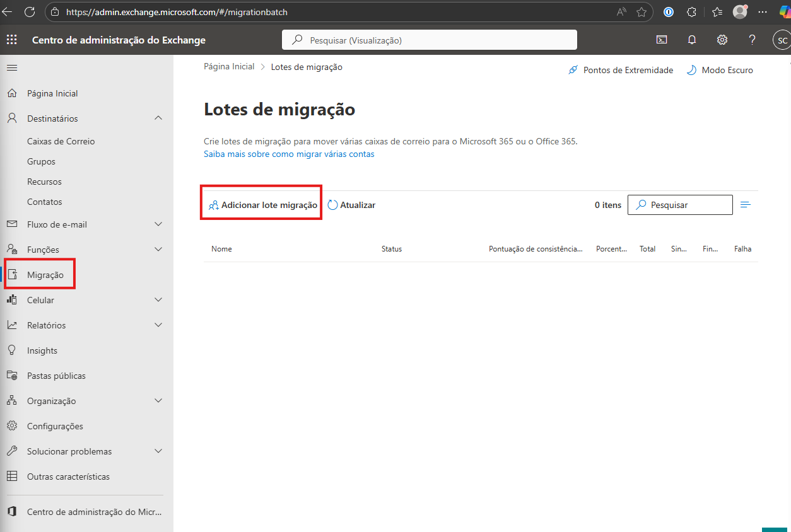This screenshot has height=532, width=791.
Task: Expand the Solucionar problemas chevron
Action: coord(158,451)
